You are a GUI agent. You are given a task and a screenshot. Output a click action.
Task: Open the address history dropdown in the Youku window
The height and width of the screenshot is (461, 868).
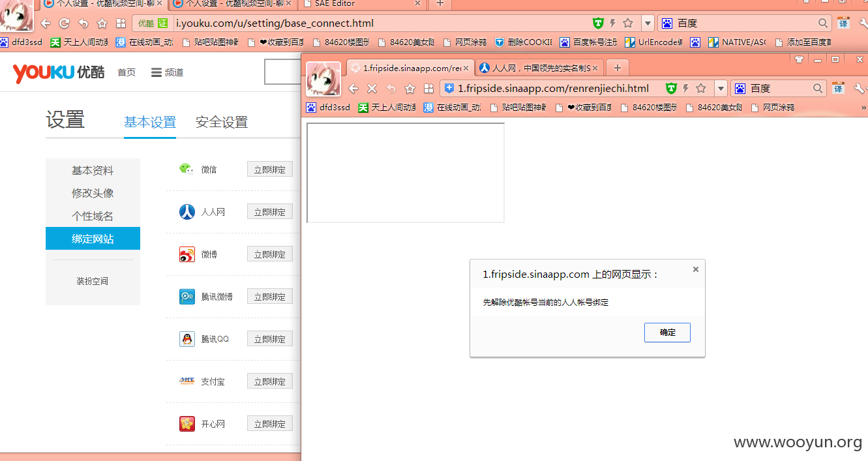(648, 23)
